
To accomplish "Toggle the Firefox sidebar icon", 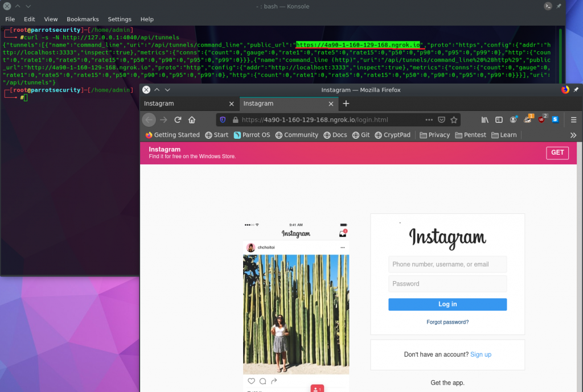I will point(499,119).
